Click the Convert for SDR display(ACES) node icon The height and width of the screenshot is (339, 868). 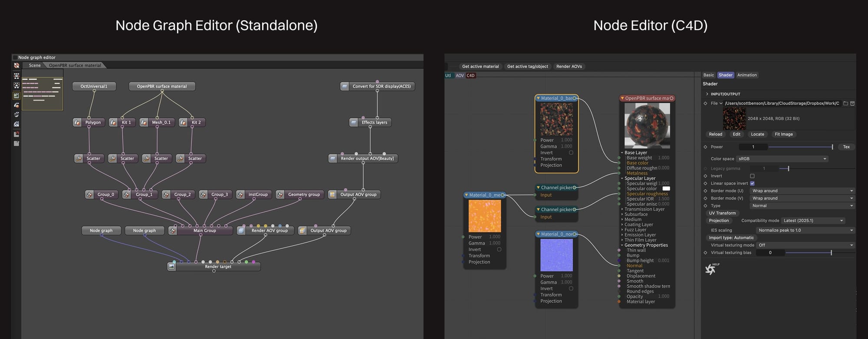(x=345, y=86)
